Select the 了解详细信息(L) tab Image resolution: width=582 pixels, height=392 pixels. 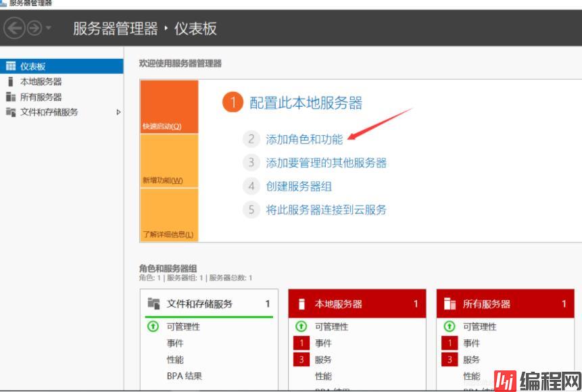click(169, 215)
